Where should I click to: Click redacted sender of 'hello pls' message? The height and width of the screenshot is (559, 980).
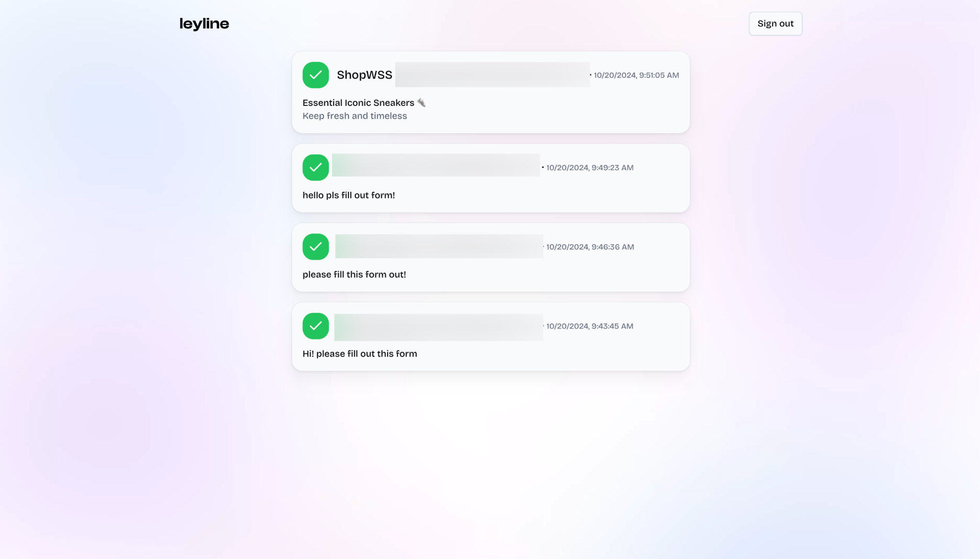tap(436, 165)
